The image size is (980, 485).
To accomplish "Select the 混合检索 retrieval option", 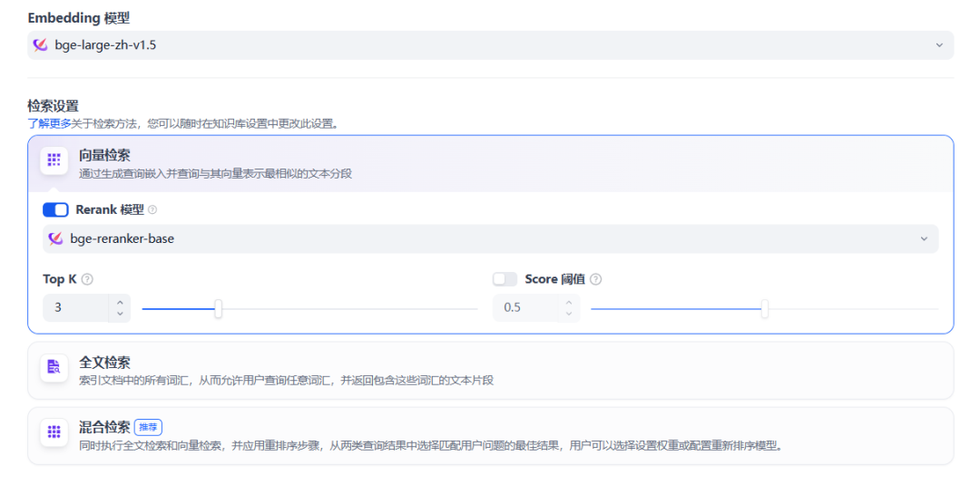I will point(491,436).
